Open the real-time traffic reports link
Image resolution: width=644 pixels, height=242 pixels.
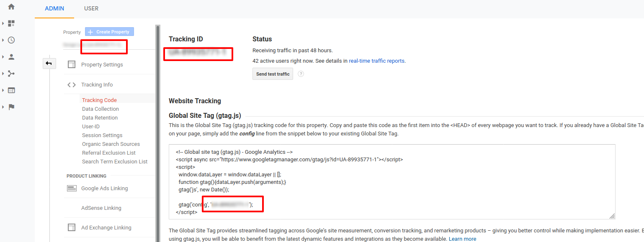pyautogui.click(x=377, y=61)
